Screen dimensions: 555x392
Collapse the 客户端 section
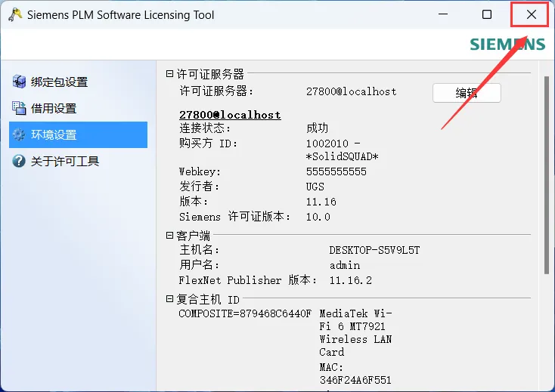169,235
